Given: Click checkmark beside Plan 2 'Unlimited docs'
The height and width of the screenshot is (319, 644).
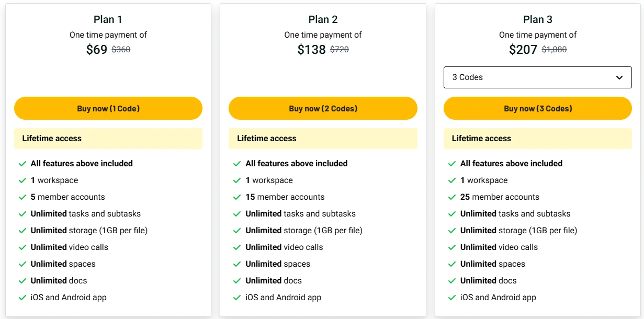Looking at the screenshot, I should click(238, 281).
